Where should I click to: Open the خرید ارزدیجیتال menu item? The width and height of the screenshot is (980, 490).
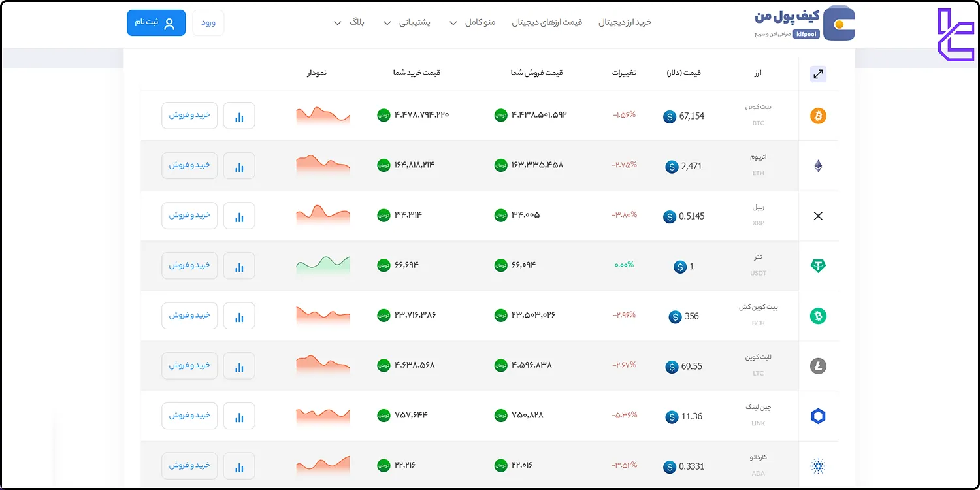coord(625,22)
